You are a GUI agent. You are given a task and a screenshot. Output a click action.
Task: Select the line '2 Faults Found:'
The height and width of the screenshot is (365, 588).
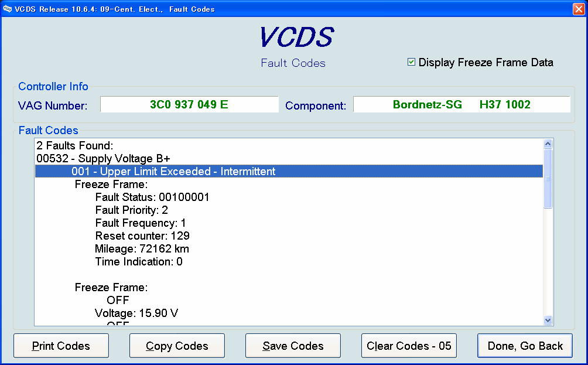[x=74, y=145]
